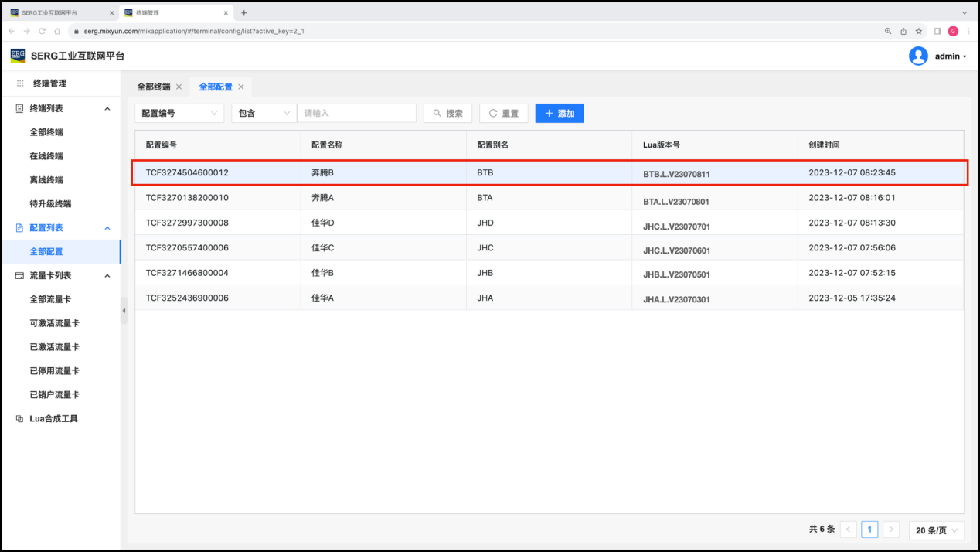Open the 20 条/页 page size dropdown
Viewport: 980px width, 552px height.
[936, 530]
